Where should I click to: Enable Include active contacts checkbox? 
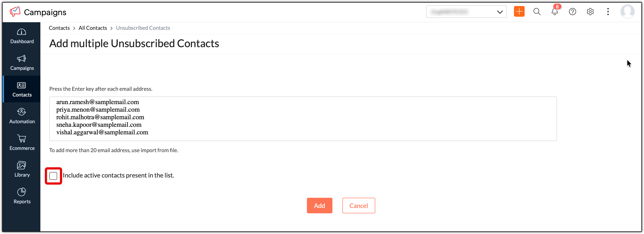[x=53, y=176]
